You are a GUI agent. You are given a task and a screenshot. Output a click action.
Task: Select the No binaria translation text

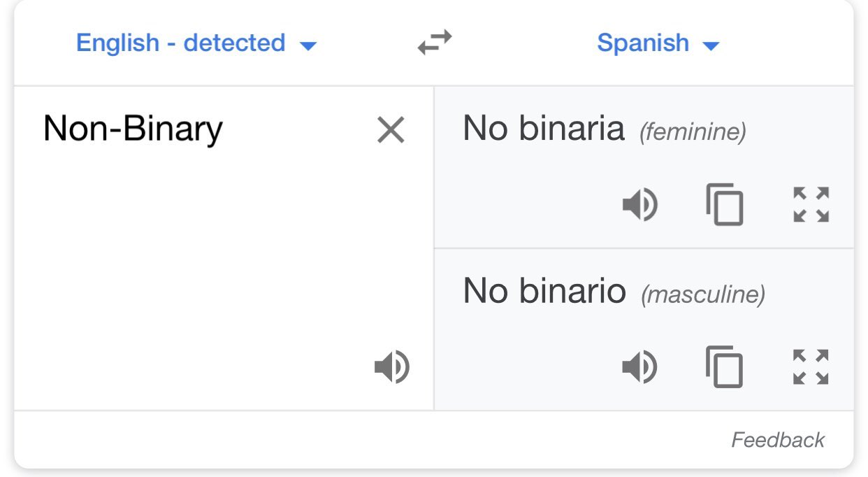click(x=543, y=129)
